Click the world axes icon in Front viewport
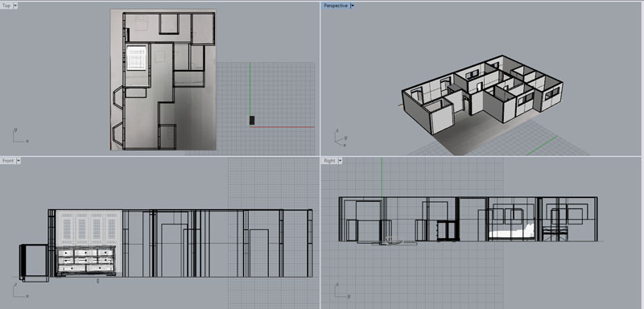 [x=20, y=290]
